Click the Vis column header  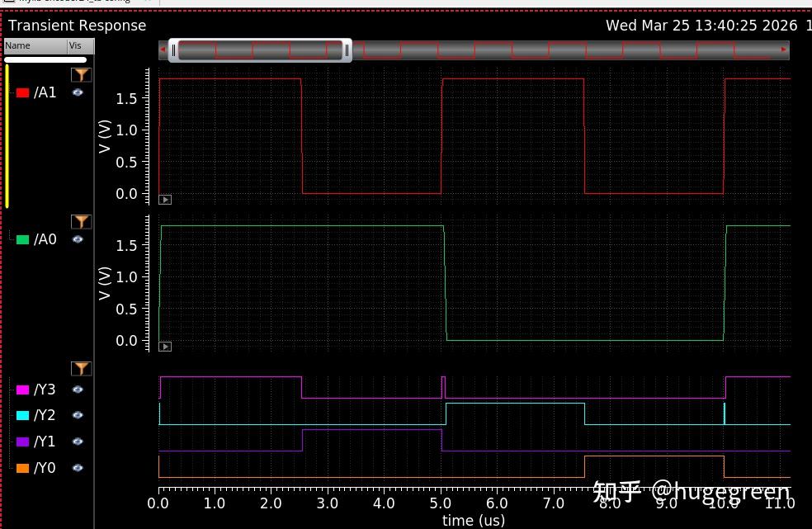81,46
